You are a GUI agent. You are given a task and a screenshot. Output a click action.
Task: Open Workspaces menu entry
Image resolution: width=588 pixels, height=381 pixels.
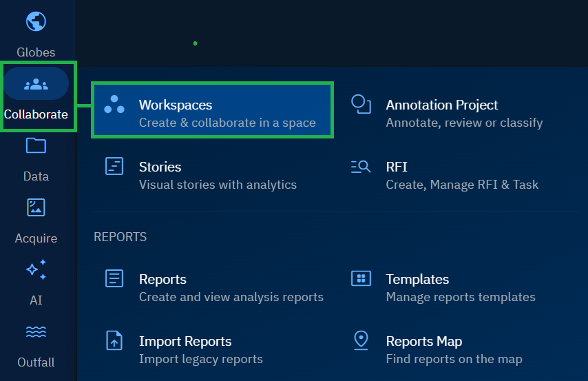[212, 110]
